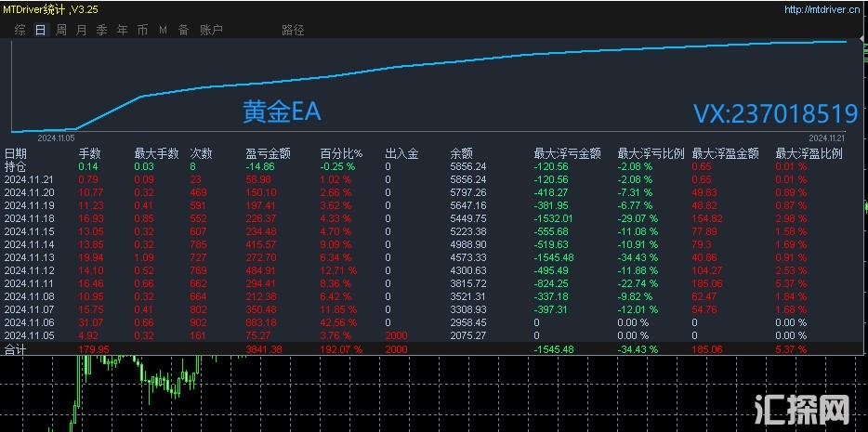Click the 42.56 % percentage cell

338,322
